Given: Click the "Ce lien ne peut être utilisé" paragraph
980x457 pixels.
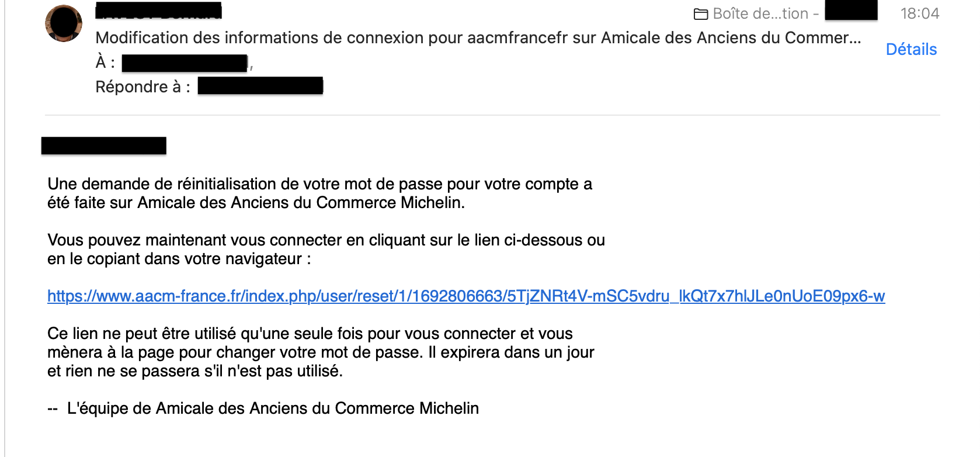Looking at the screenshot, I should [x=321, y=352].
